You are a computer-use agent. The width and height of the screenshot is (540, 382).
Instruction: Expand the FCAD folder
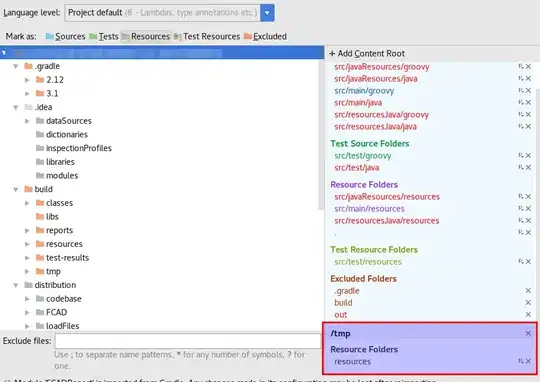[27, 312]
